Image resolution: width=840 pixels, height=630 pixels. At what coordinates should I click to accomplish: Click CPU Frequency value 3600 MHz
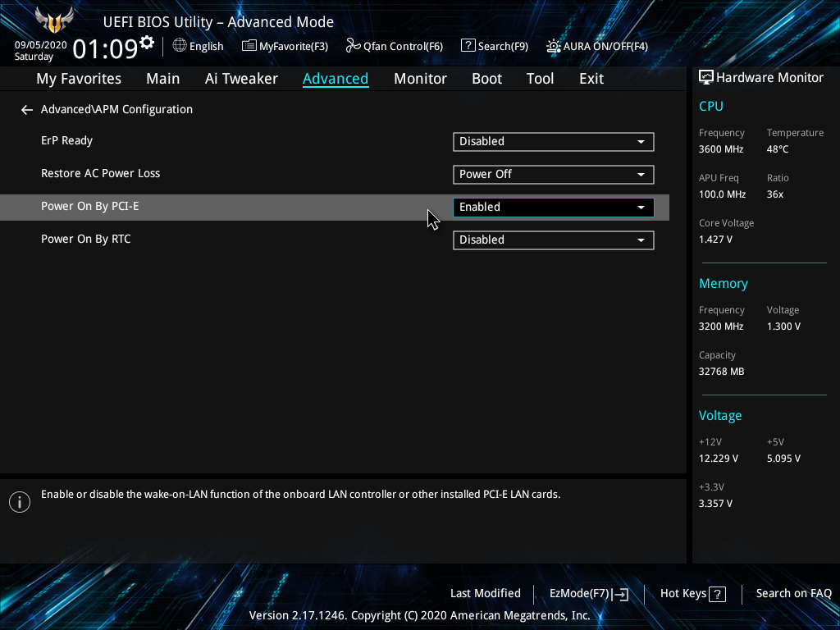pyautogui.click(x=721, y=149)
